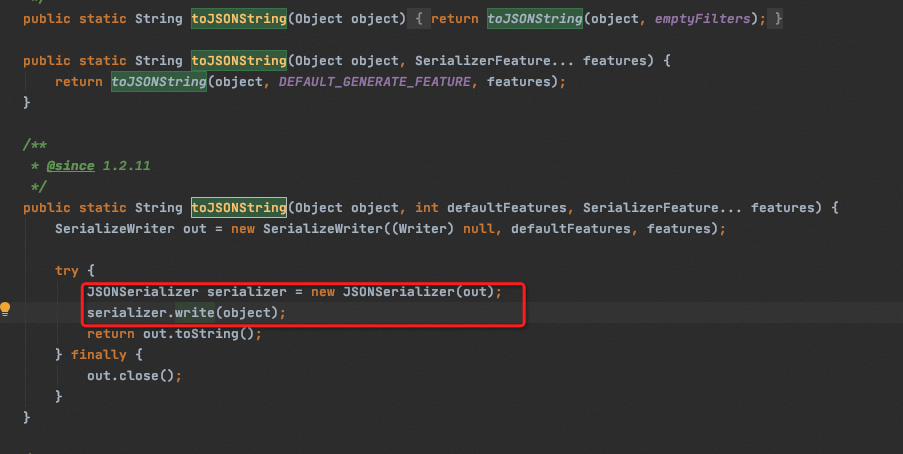The height and width of the screenshot is (454, 903).
Task: Click the DEFAULT_GENERATE_FEATURE constant
Action: click(x=375, y=82)
